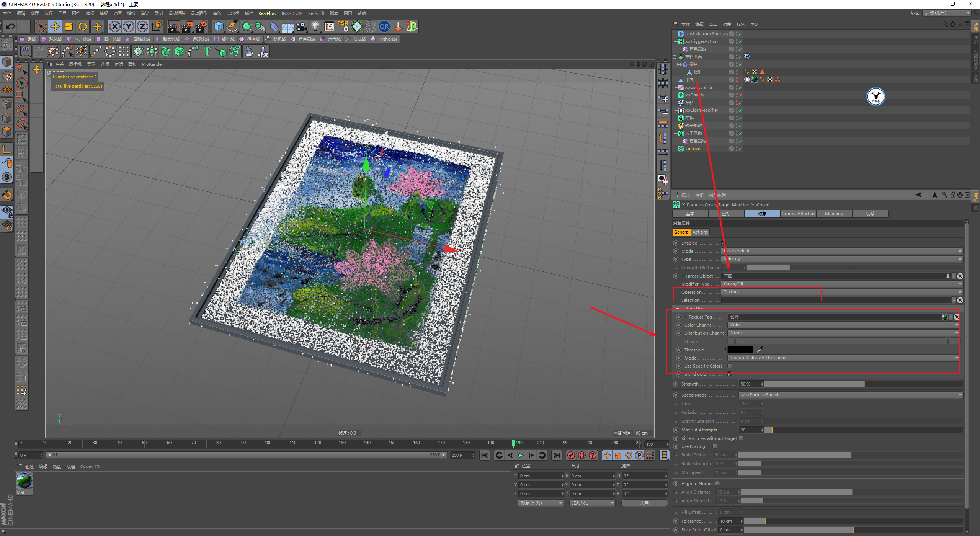Toggle Kill Particles Without Target
This screenshot has height=536, width=980.
point(741,438)
